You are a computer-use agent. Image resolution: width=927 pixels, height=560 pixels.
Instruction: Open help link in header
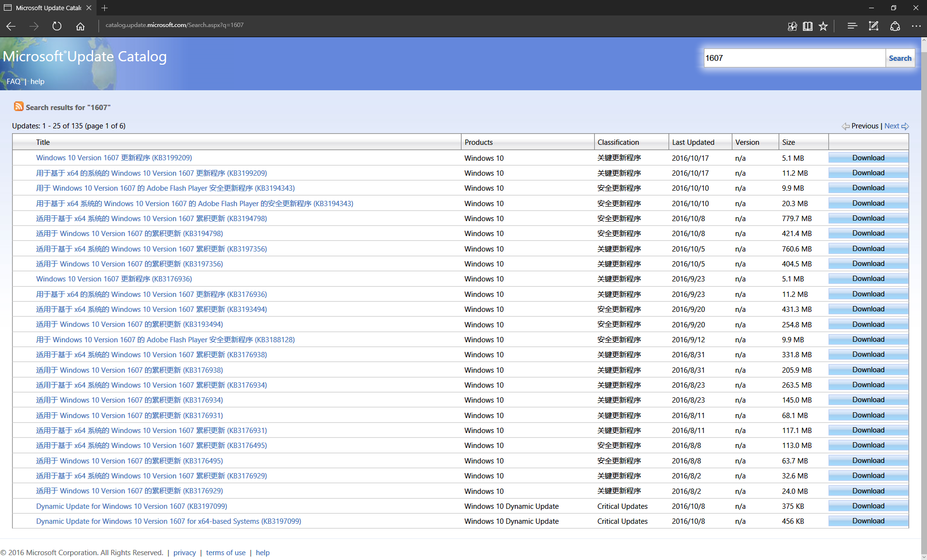[x=37, y=82]
